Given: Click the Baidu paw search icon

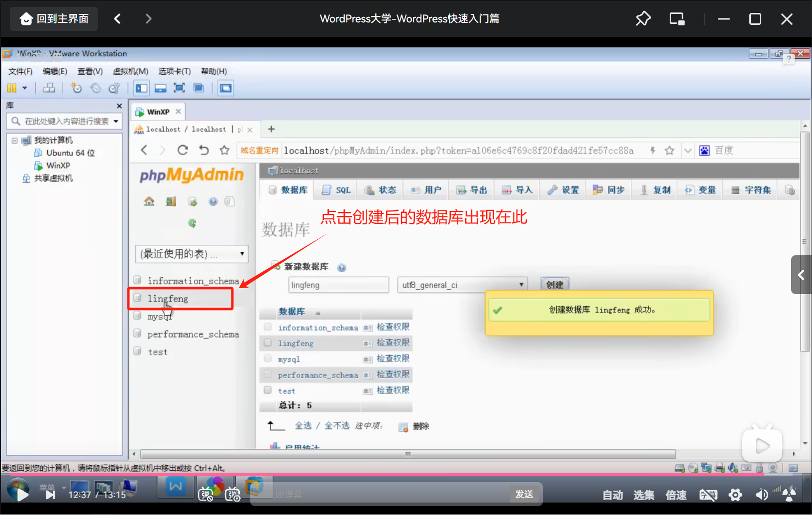Looking at the screenshot, I should click(705, 150).
